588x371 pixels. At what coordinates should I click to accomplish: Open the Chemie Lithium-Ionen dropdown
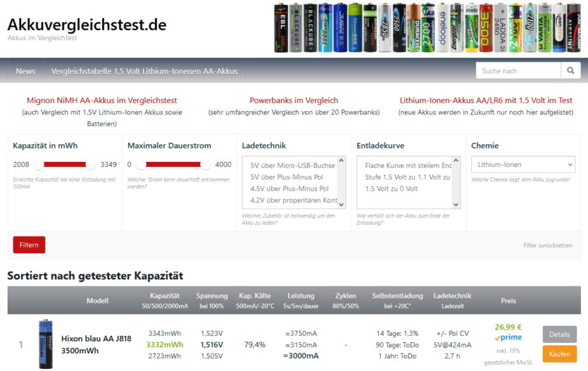click(522, 164)
